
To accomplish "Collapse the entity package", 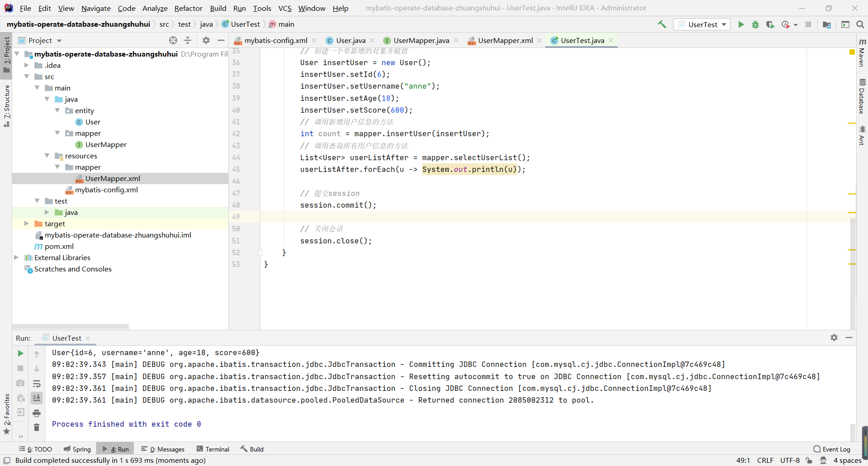I will click(57, 110).
